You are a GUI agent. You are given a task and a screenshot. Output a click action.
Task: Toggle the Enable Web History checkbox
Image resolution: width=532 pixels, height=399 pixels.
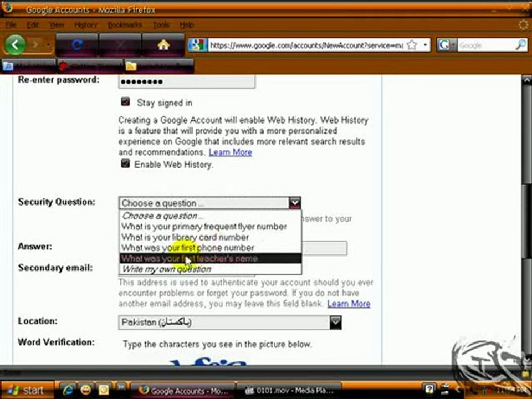[x=126, y=163]
